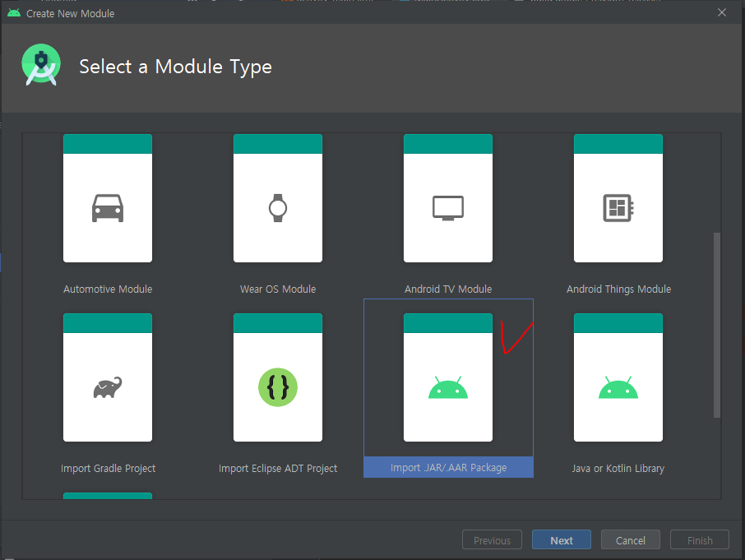The width and height of the screenshot is (745, 560).
Task: Click the Android TV Module label
Action: pyautogui.click(x=448, y=289)
